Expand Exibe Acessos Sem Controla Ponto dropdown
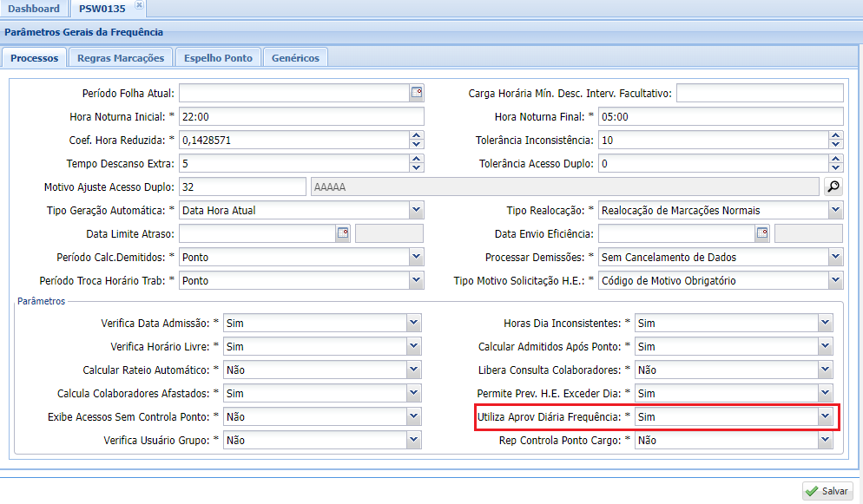The height and width of the screenshot is (504, 863). 414,416
